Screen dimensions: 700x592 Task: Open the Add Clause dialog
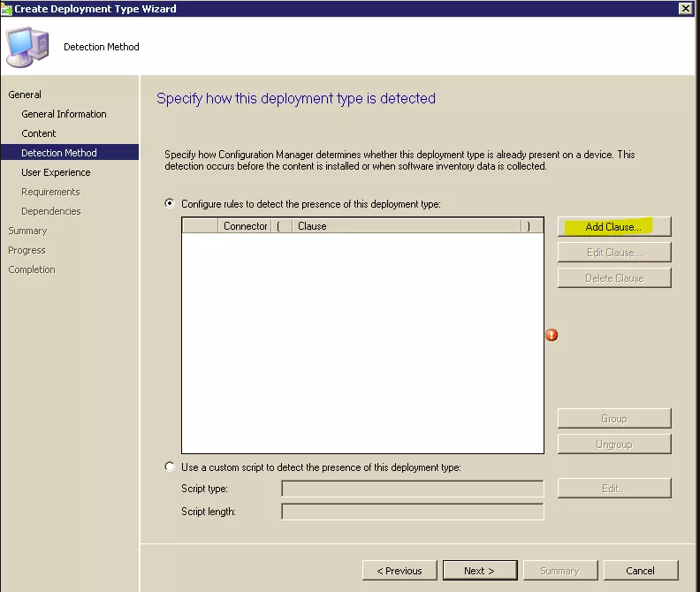pyautogui.click(x=614, y=227)
